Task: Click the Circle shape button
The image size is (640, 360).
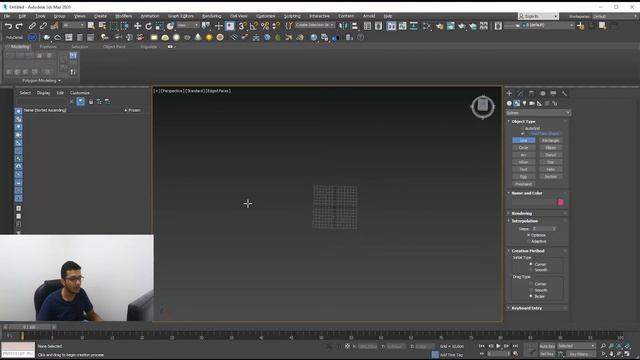Action: [524, 148]
